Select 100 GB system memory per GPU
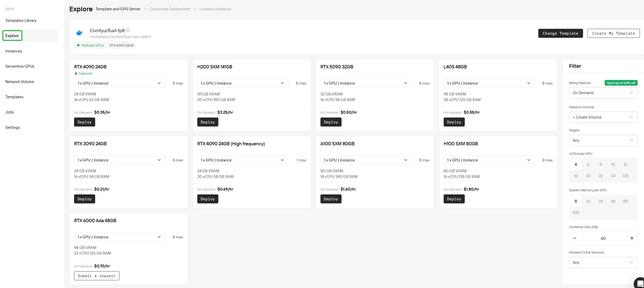The height and width of the screenshot is (288, 644). point(576,213)
